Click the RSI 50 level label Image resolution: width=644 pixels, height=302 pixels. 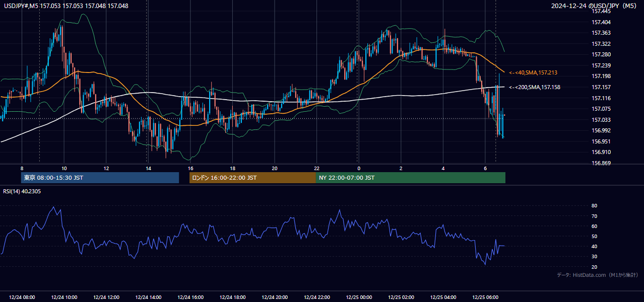coord(595,236)
